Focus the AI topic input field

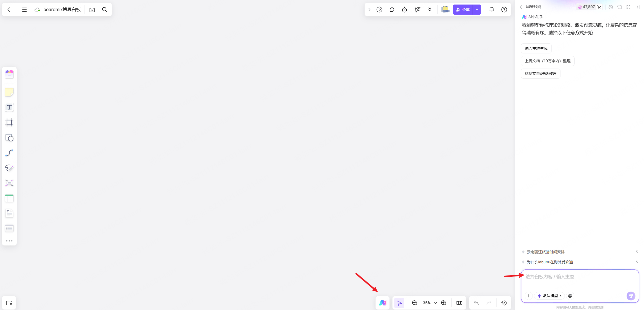580,280
